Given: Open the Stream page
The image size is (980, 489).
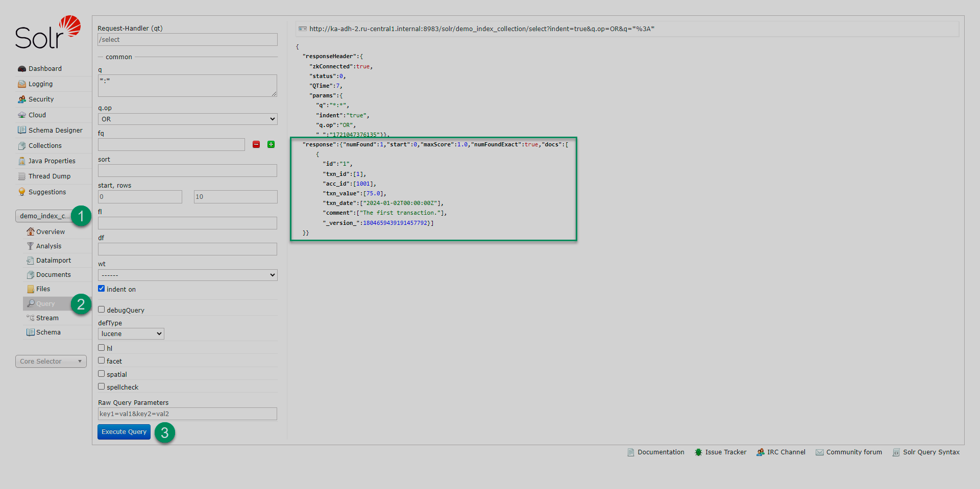Looking at the screenshot, I should coord(47,318).
